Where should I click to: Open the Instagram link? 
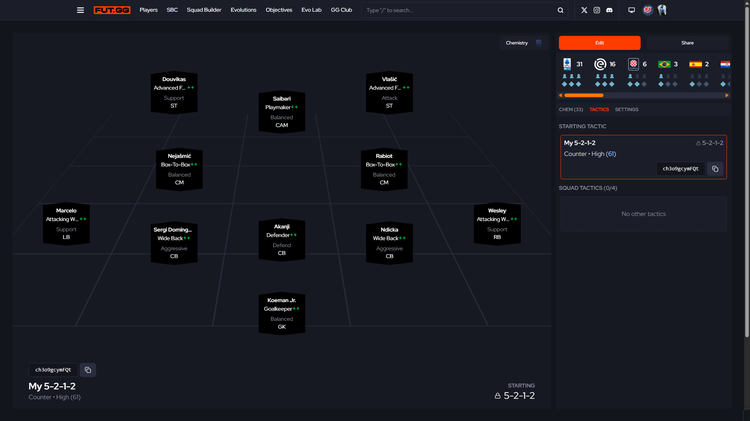coord(596,10)
